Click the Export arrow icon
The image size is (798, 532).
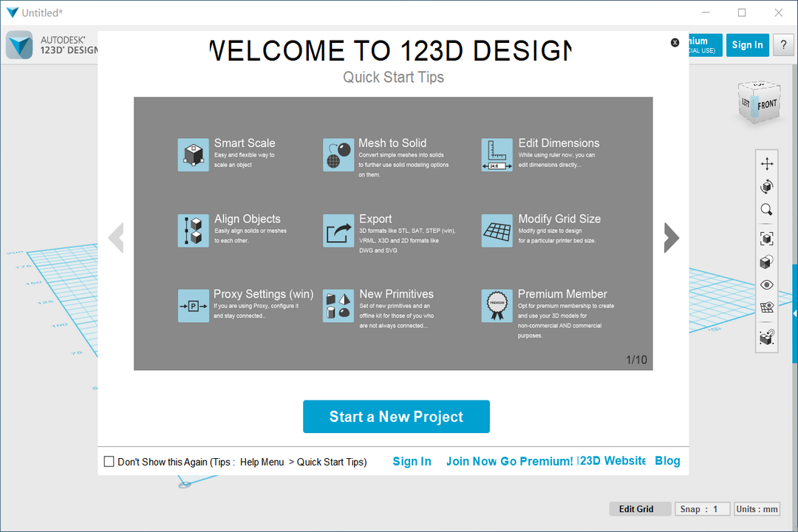[x=338, y=231]
